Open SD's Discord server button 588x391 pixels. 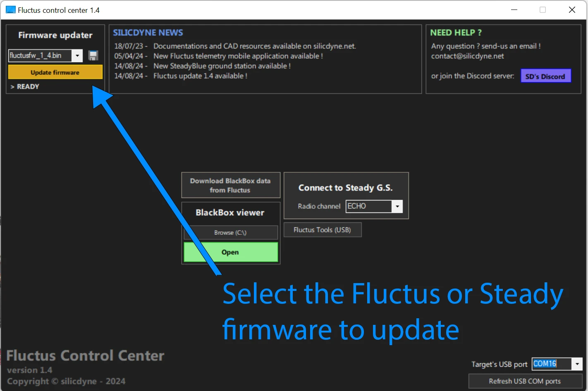(545, 76)
